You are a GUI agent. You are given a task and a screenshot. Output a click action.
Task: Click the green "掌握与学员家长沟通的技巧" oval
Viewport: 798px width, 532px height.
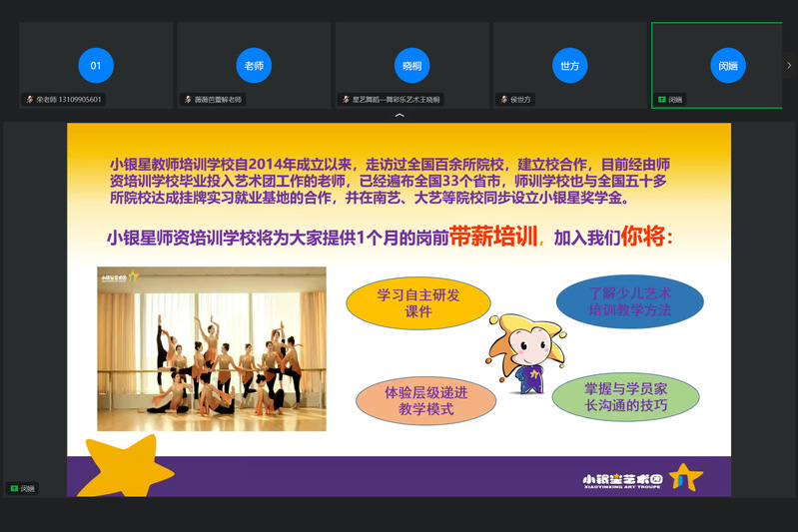pyautogui.click(x=625, y=397)
